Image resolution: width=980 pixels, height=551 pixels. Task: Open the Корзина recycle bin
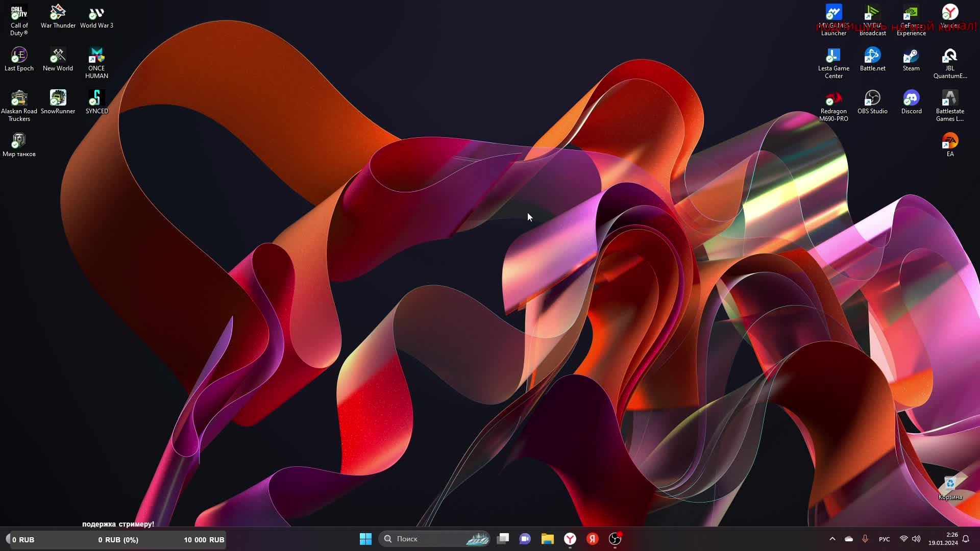pos(950,485)
